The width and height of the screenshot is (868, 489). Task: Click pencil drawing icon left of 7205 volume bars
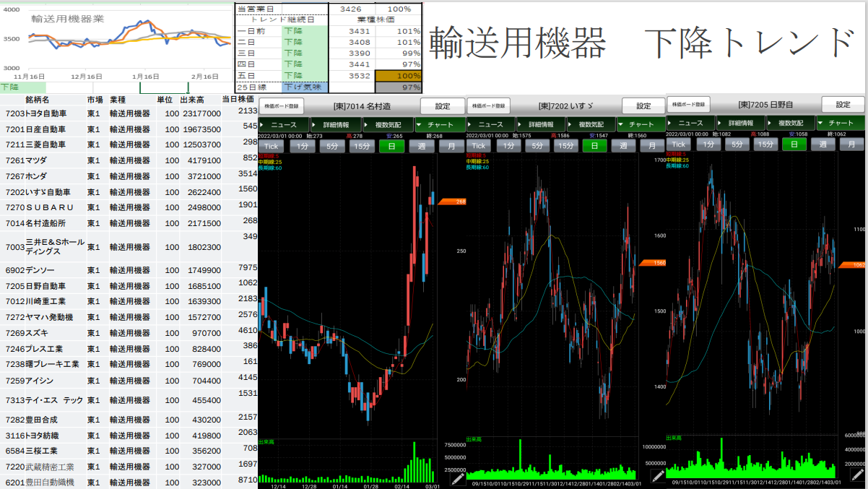tap(657, 476)
